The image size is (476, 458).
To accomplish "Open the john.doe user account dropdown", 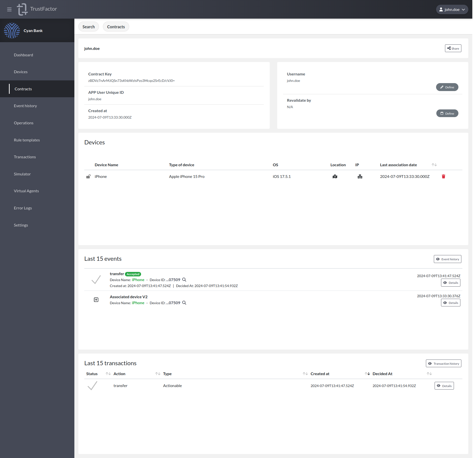I will 452,8.
